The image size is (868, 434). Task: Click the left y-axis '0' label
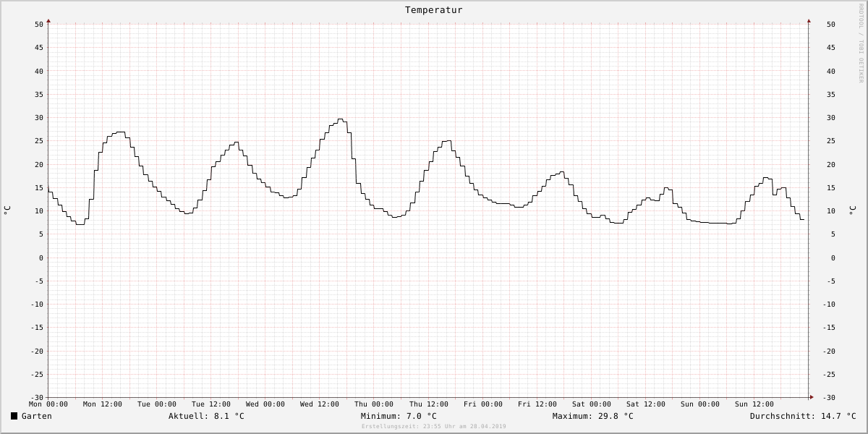(x=41, y=258)
